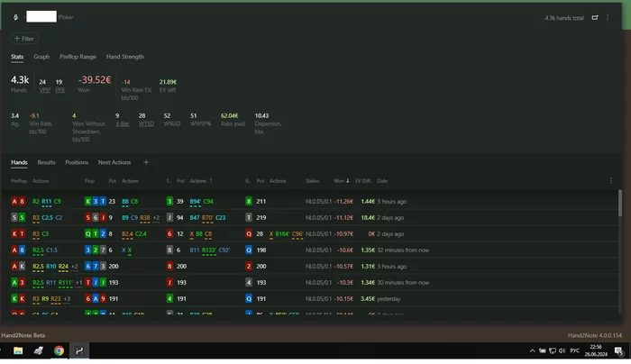
Task: Open hand list column options menu
Action: pos(611,181)
